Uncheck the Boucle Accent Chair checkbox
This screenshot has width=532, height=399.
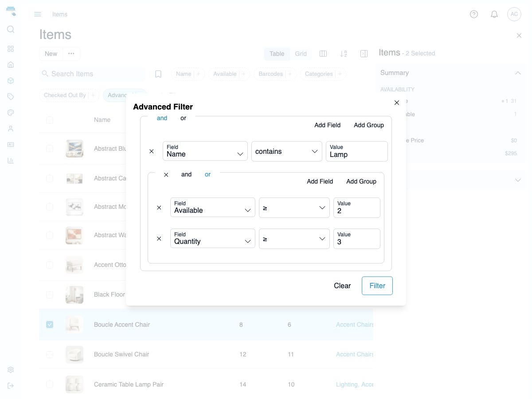coord(50,325)
